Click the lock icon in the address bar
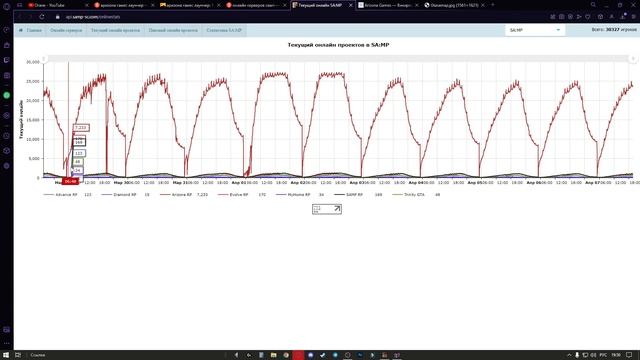Screen dimensions: 640x360 click(x=58, y=17)
